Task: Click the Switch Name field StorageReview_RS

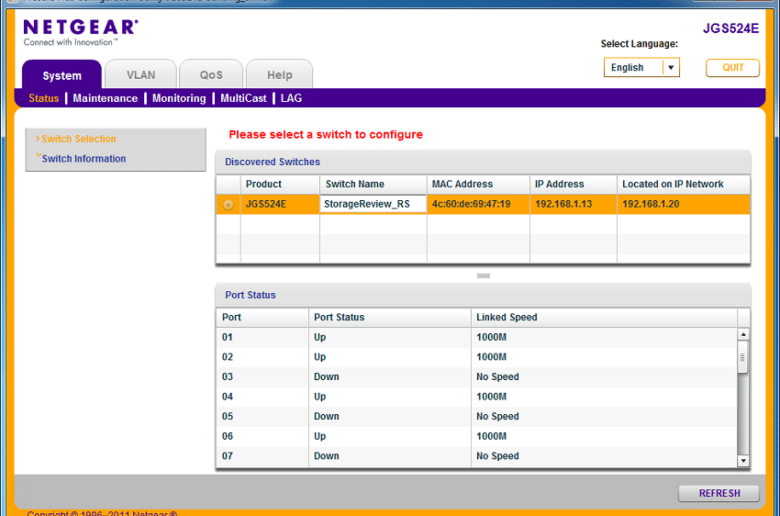Action: tap(373, 204)
